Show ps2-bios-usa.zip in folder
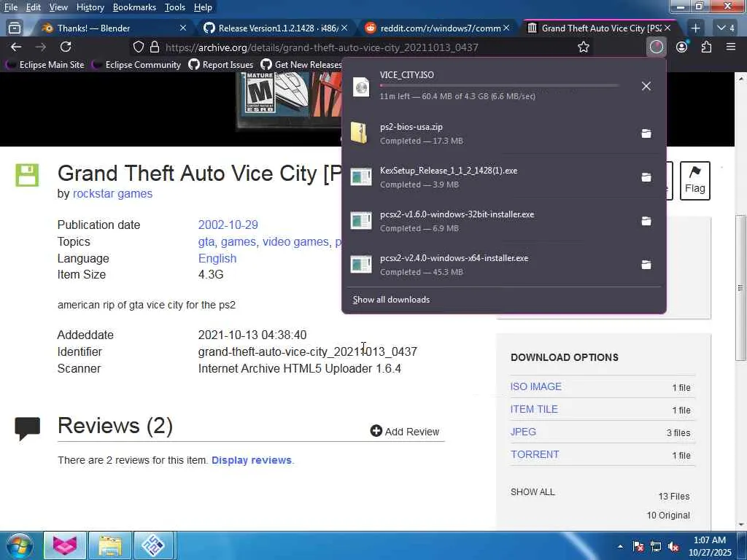747x560 pixels. tap(646, 133)
